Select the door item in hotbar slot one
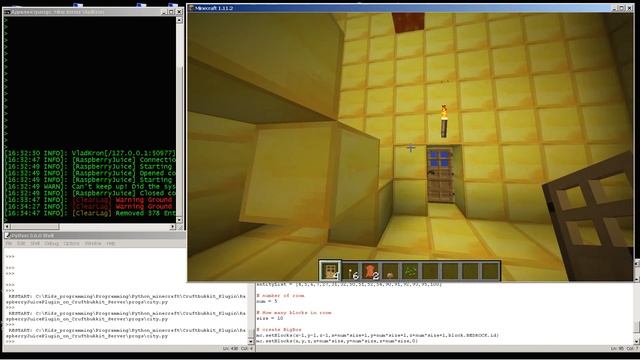 (330, 271)
